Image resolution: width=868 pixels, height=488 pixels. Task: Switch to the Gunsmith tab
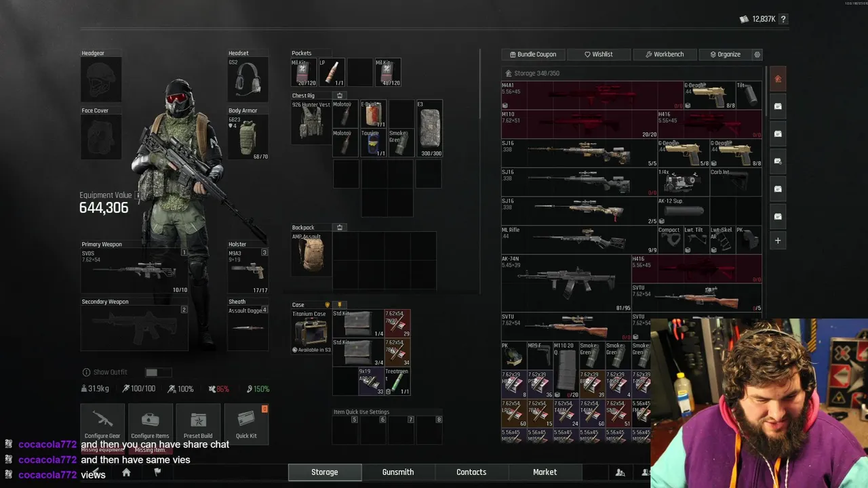(x=398, y=472)
